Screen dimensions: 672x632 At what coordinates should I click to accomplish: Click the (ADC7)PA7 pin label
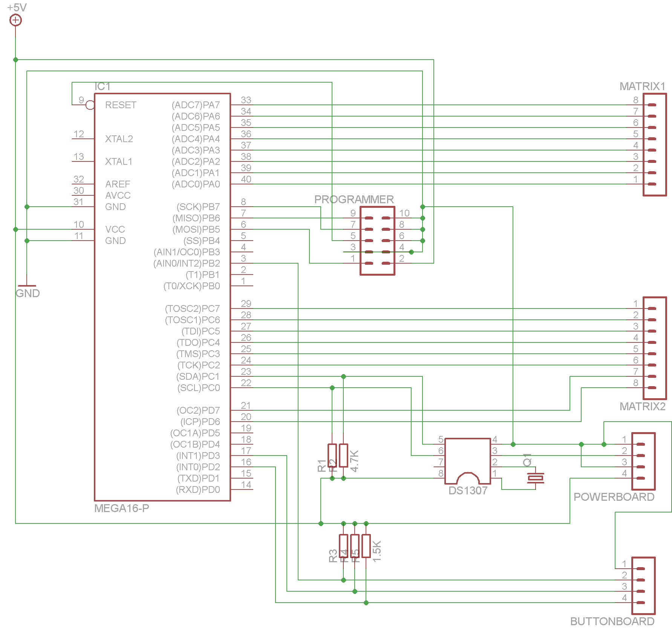(196, 105)
